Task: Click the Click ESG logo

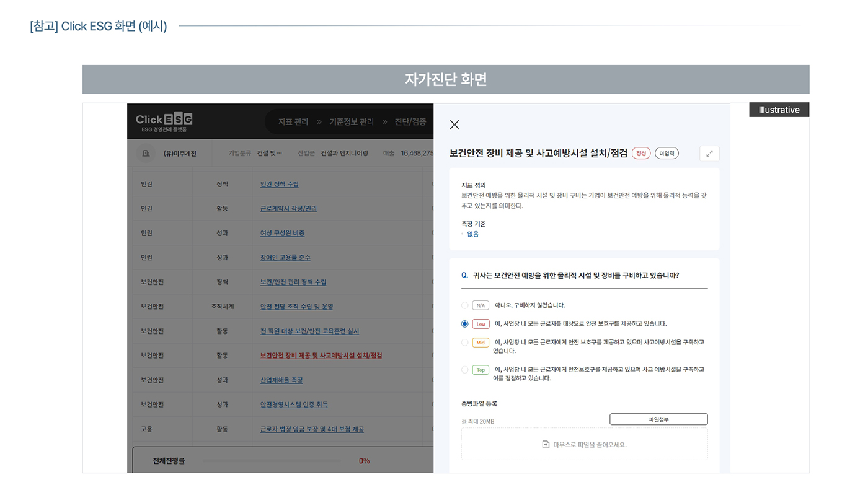Action: (164, 122)
